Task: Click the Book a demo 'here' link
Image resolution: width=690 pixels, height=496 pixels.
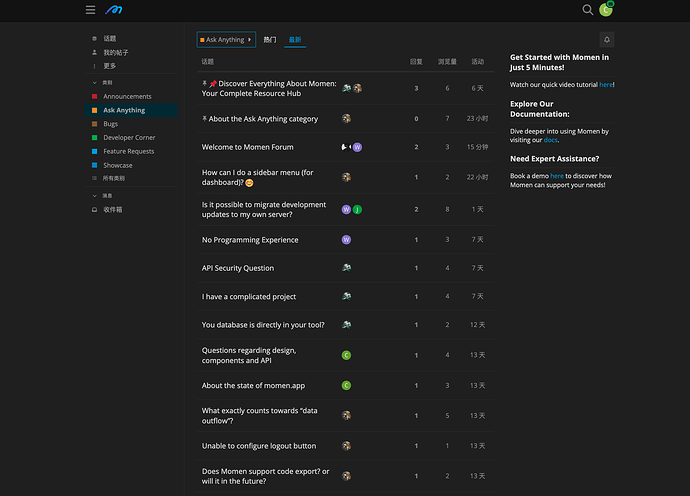Action: pos(557,176)
